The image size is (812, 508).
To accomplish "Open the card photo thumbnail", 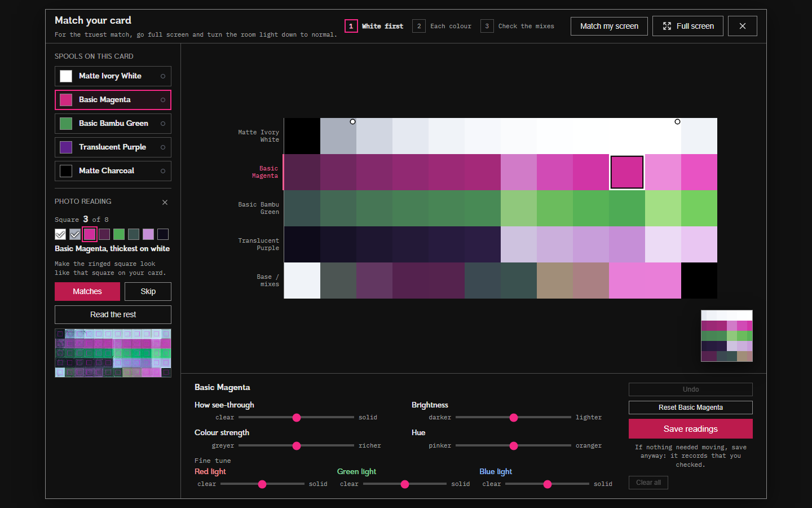I will 113,353.
